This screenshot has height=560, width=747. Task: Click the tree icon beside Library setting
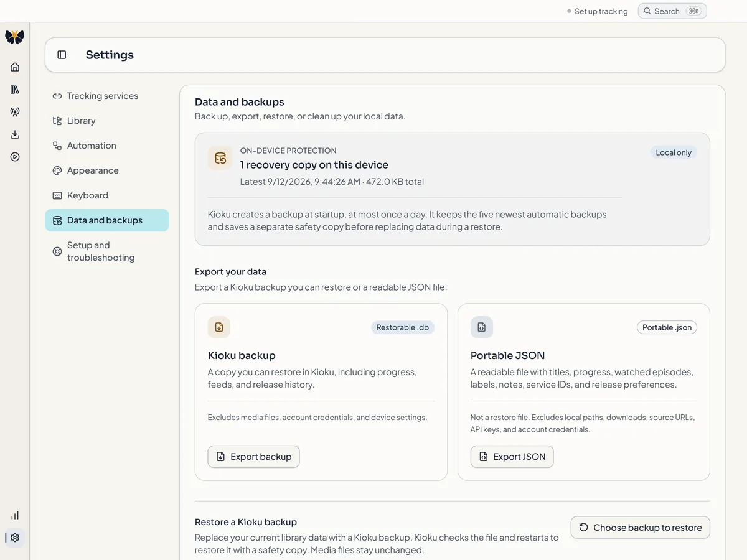point(57,121)
